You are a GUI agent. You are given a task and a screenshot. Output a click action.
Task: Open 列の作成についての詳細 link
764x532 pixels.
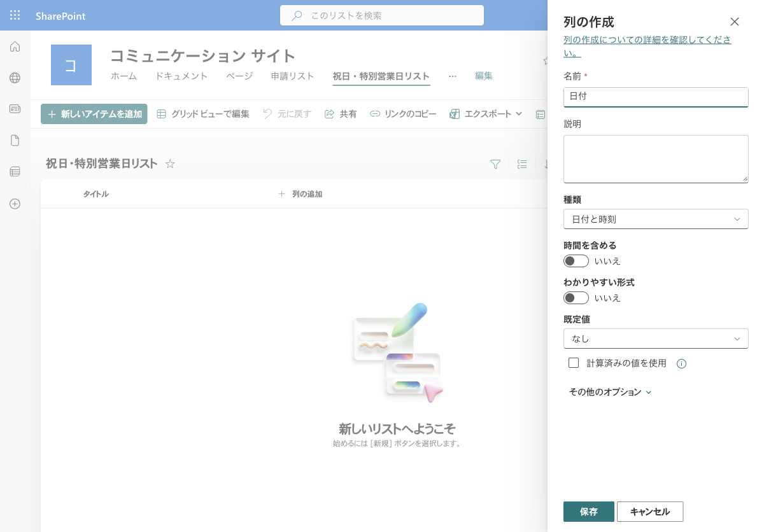[x=647, y=46]
